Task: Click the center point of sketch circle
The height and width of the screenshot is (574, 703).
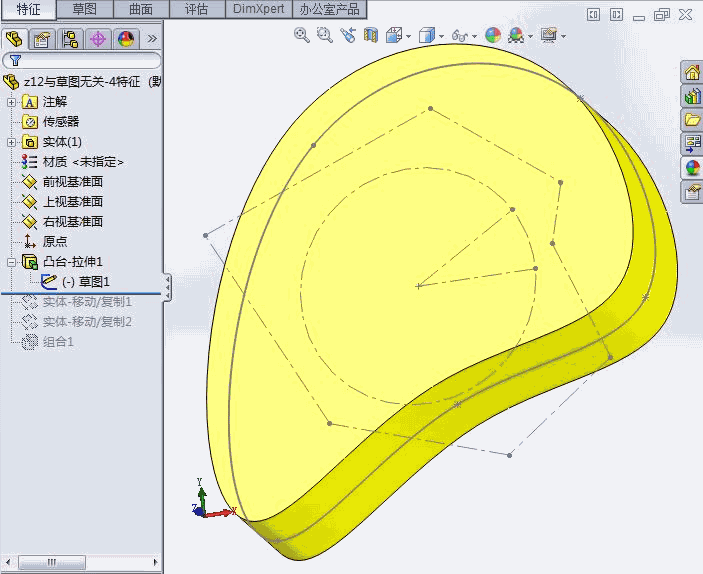Action: coord(418,286)
